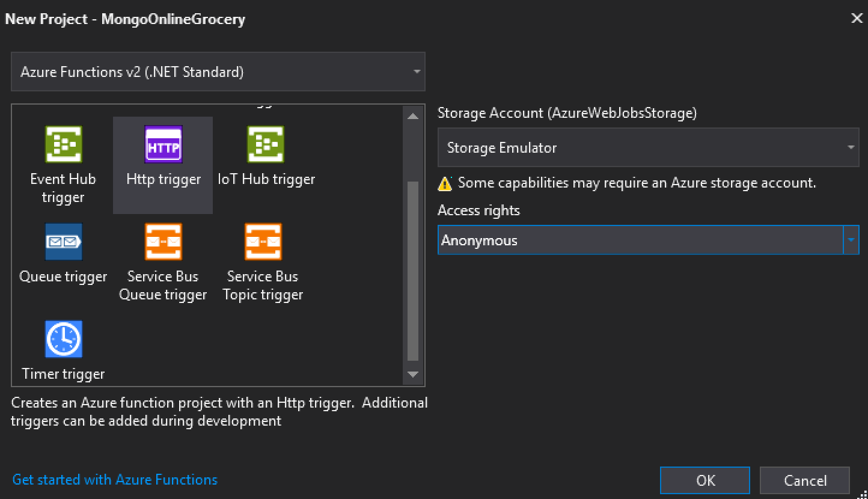Click the storage account warning message
This screenshot has width=868, height=499.
[637, 183]
